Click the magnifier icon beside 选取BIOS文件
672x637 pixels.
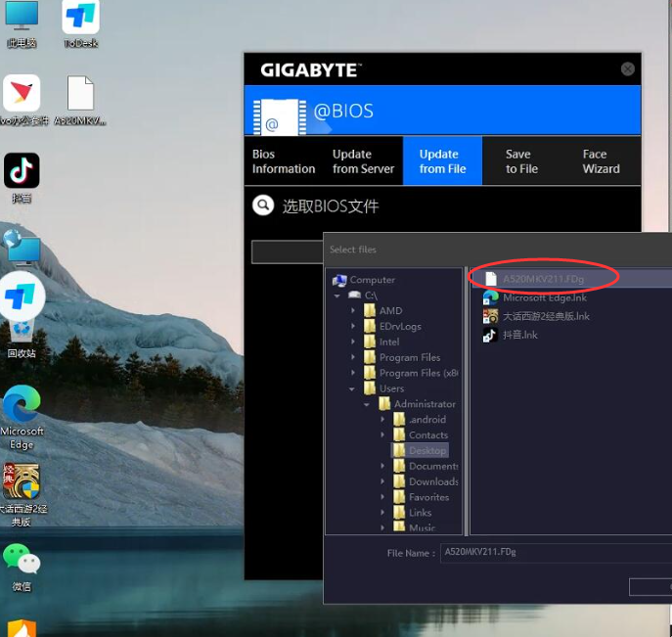pos(262,205)
